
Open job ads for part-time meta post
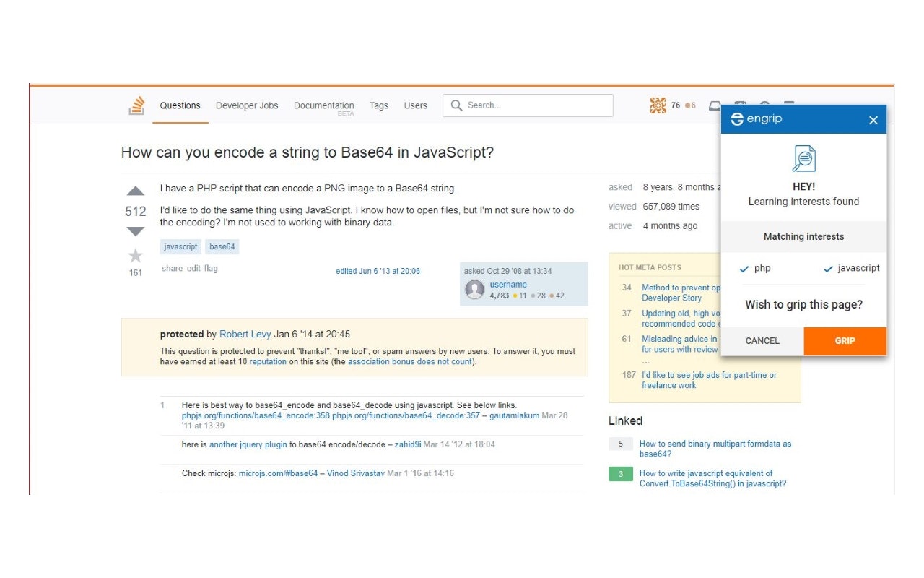[x=709, y=380]
